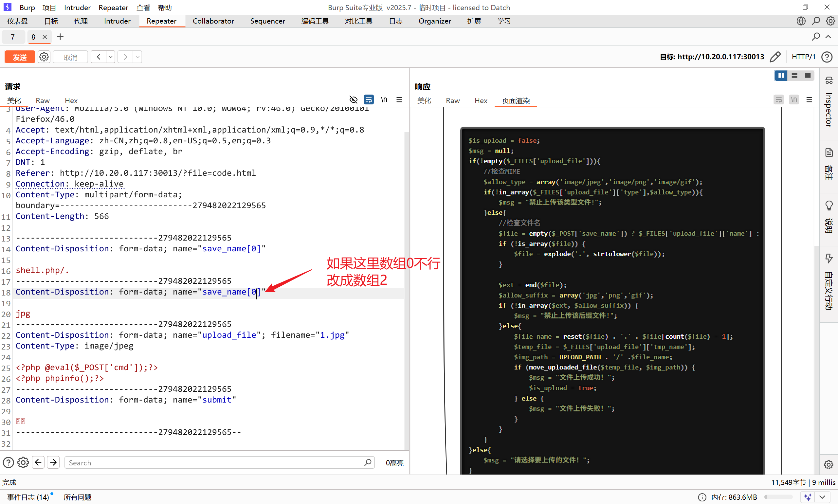Click the request search magnifier icon

(368, 462)
